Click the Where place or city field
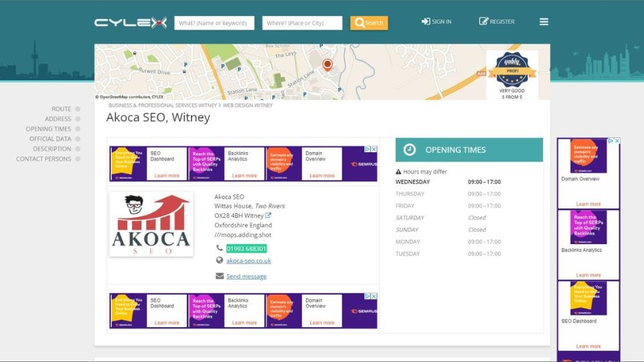The height and width of the screenshot is (362, 644). pos(302,23)
